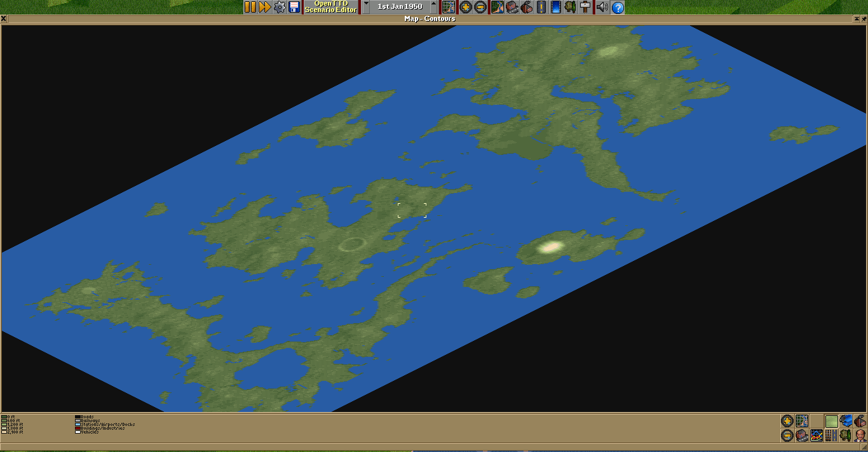Open game options via the gear icon
This screenshot has width=868, height=452.
279,7
